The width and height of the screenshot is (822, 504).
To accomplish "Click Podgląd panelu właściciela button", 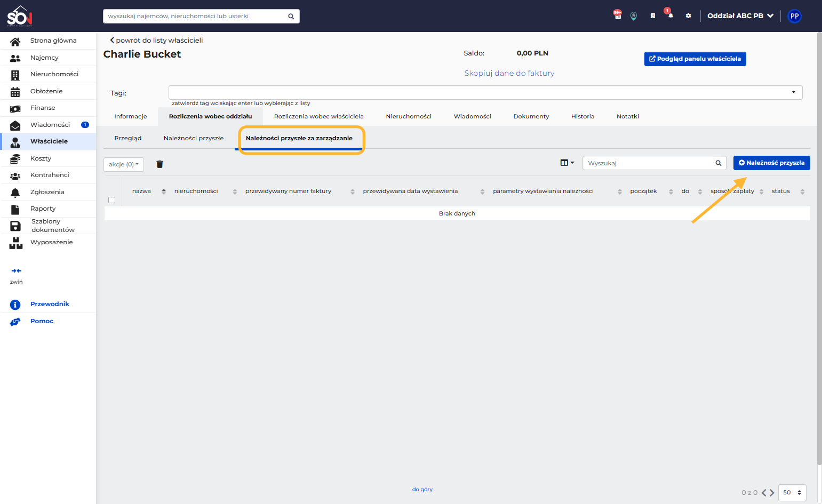I will coord(695,59).
